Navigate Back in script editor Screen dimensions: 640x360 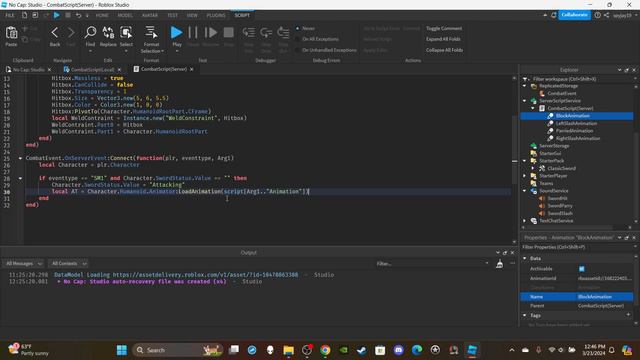[55, 33]
